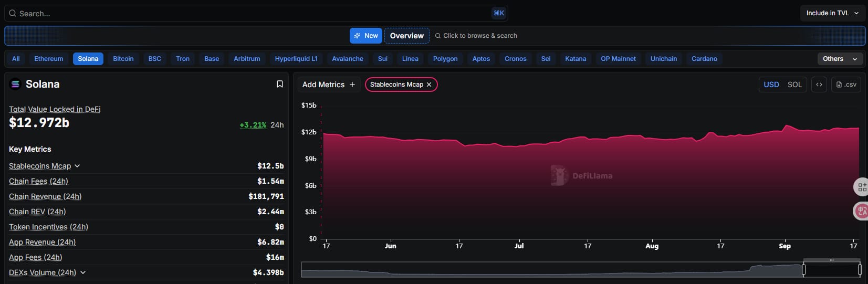Select the Linea chain tab

tap(410, 59)
